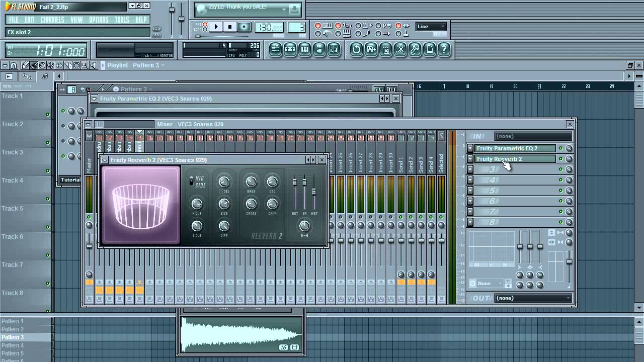Viewport: 644px width, 362px height.
Task: Toggle Song mode radio light
Action: [205, 30]
